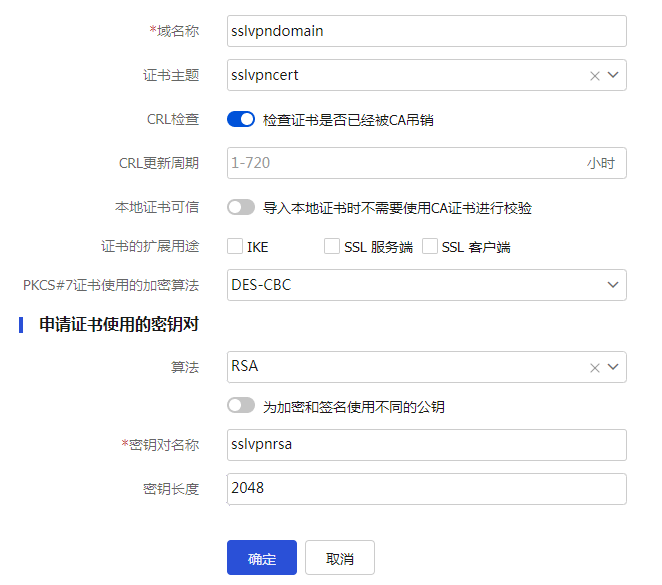Click into the 密钥对名称 text field
662x585 pixels.
427,445
